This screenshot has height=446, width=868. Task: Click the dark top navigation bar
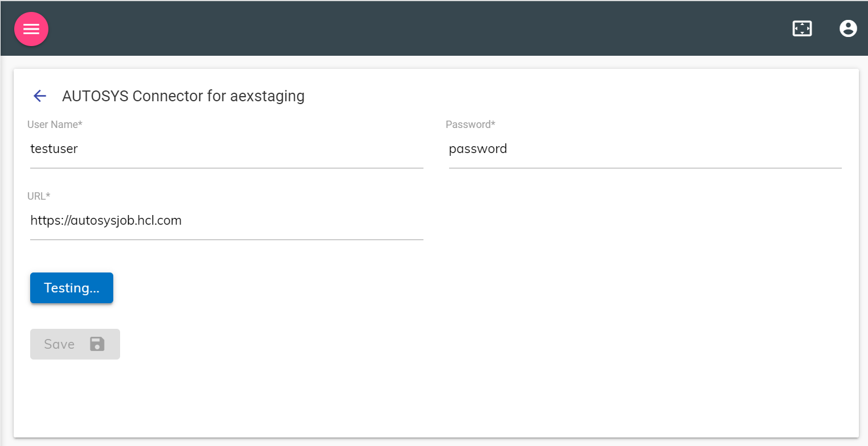433,28
